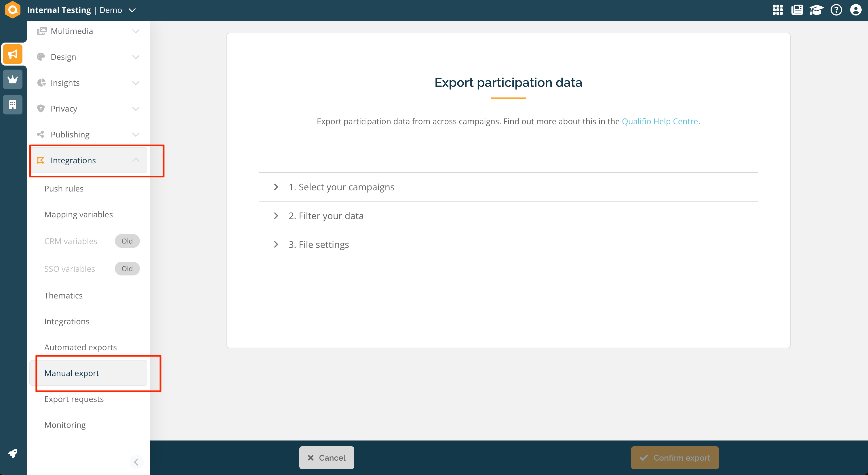Expand the Multimedia menu chevron
This screenshot has width=868, height=475.
pyautogui.click(x=136, y=31)
